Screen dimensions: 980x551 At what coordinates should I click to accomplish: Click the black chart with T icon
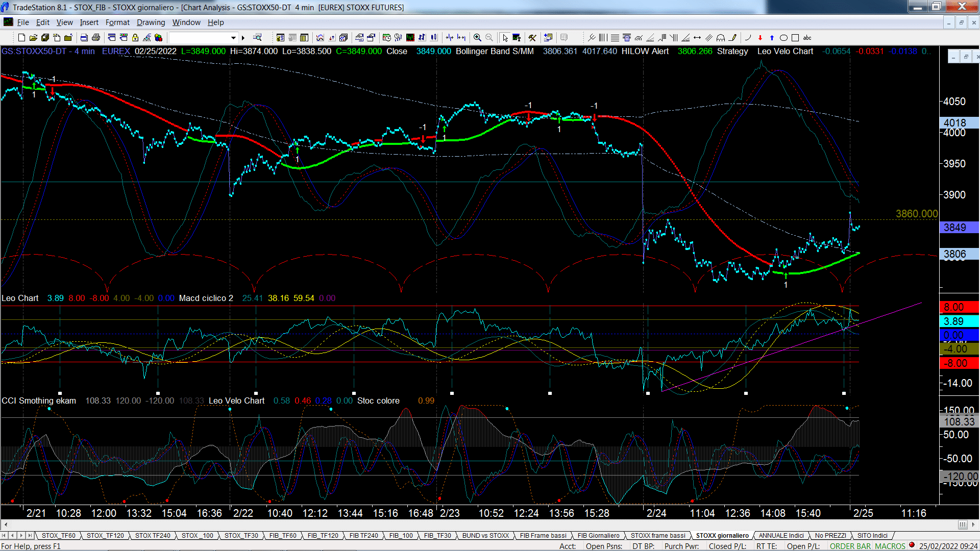(517, 38)
